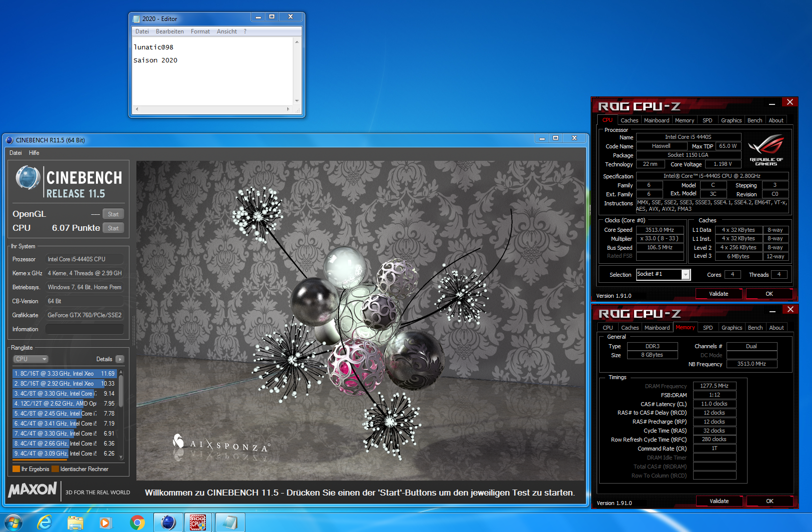812x532 pixels.
Task: Click Validate in lower CPU-Z window
Action: pos(719,501)
